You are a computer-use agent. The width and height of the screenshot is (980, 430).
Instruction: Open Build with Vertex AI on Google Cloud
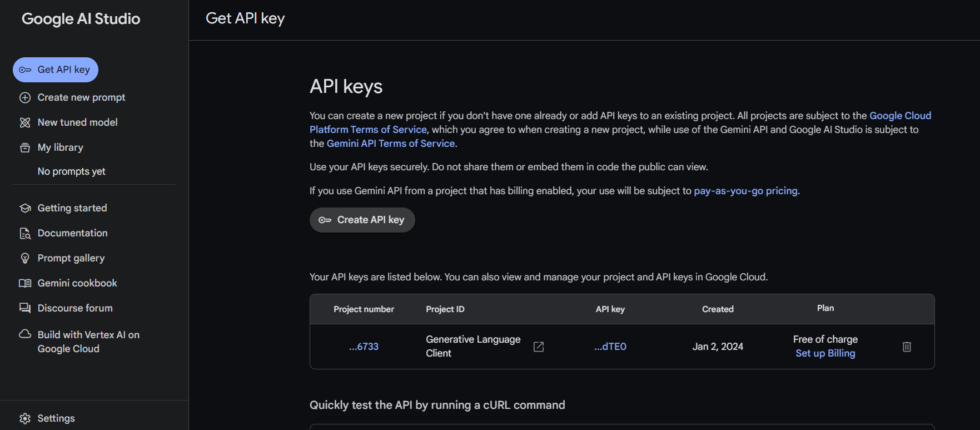[88, 342]
